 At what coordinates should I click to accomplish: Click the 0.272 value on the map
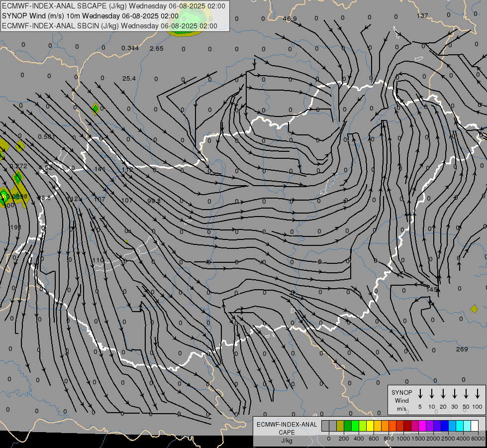(18, 166)
